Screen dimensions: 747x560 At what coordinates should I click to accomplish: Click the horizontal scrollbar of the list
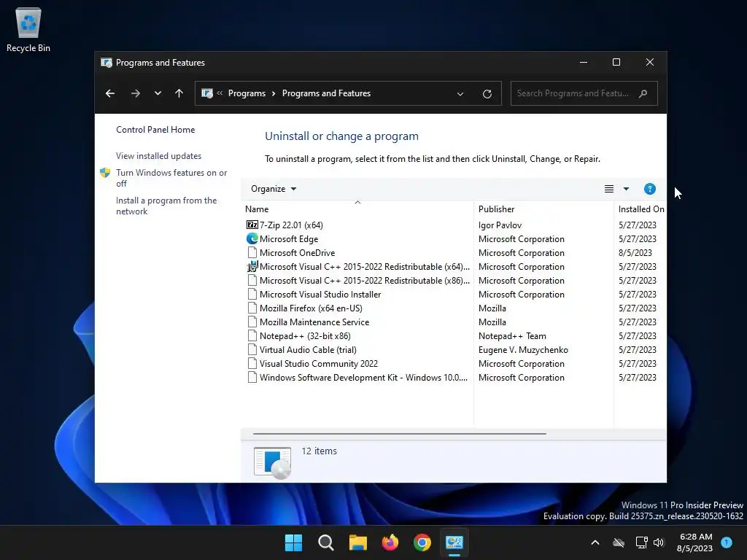click(399, 434)
